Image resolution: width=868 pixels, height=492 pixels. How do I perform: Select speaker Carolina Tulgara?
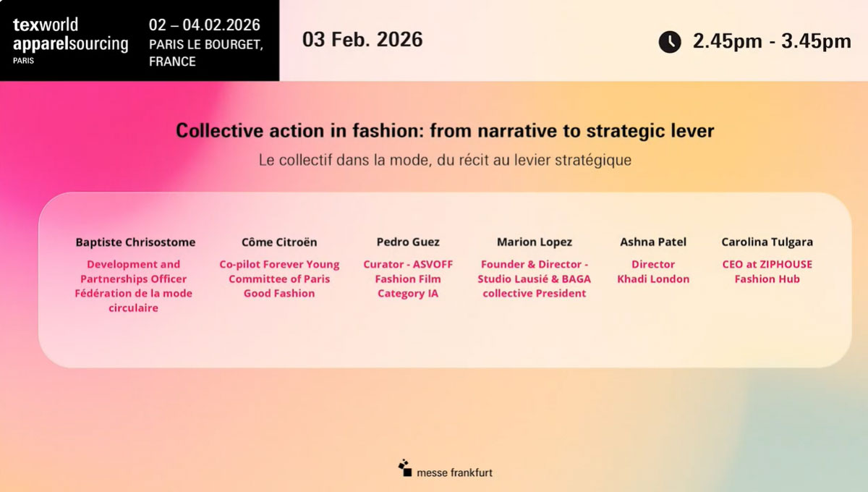pyautogui.click(x=767, y=242)
